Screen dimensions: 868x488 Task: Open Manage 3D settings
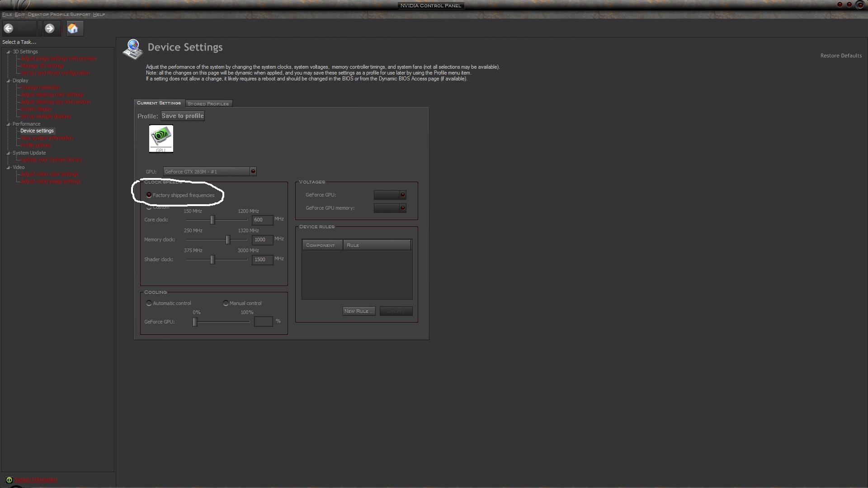coord(42,66)
